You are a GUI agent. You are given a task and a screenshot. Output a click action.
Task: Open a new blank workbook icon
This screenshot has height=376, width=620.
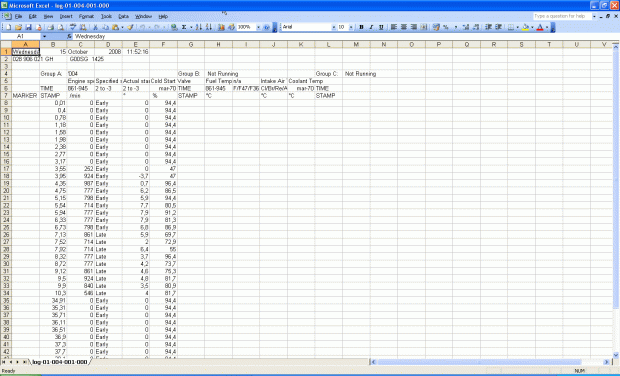(8, 27)
